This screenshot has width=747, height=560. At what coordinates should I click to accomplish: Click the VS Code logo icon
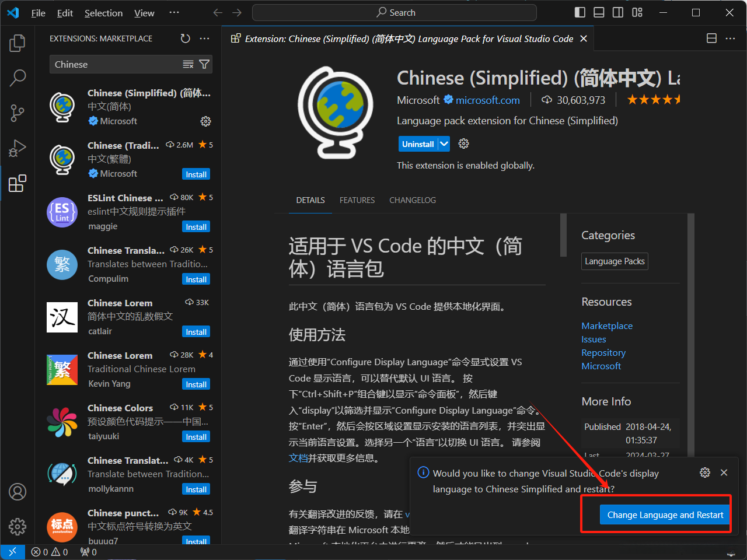click(x=13, y=13)
